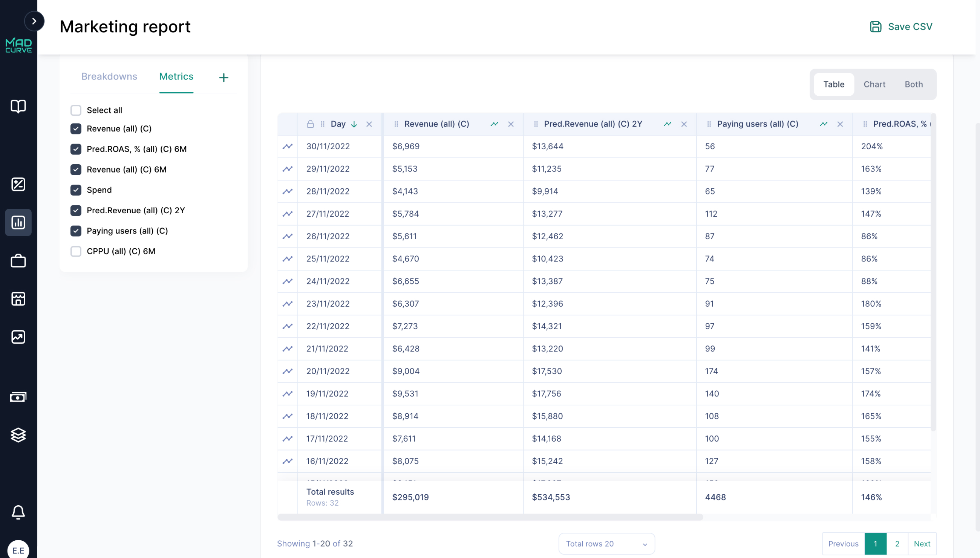Click the Save CSV button
Image resolution: width=980 pixels, height=558 pixels.
[x=901, y=26]
